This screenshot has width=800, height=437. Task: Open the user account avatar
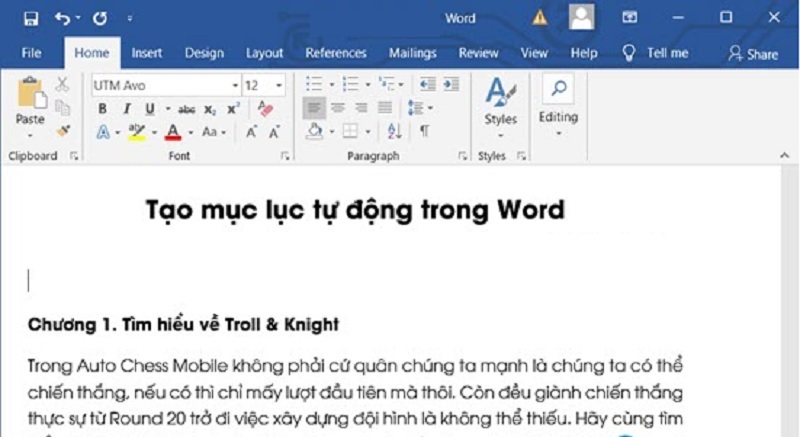click(x=582, y=17)
